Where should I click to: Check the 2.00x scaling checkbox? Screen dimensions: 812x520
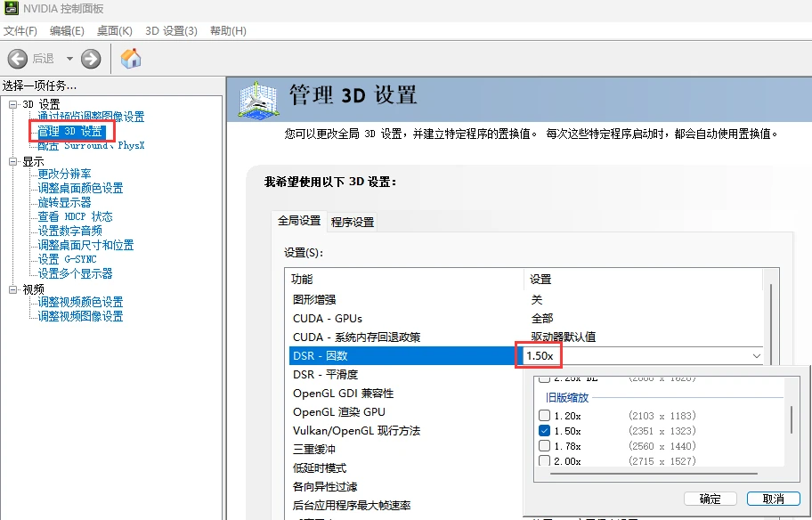tap(544, 460)
